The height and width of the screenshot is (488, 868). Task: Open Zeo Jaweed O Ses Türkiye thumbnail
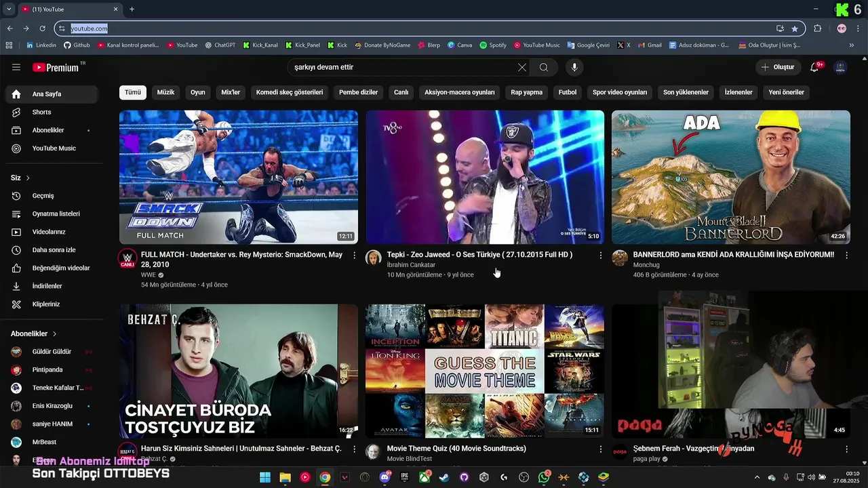[x=485, y=177]
